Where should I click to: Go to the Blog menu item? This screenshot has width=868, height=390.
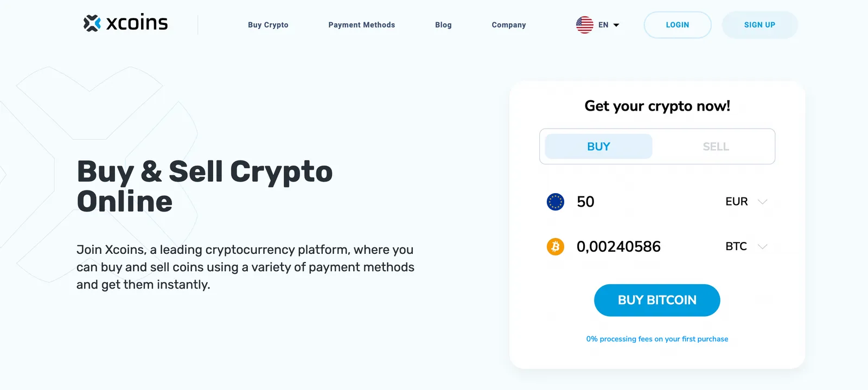point(443,25)
